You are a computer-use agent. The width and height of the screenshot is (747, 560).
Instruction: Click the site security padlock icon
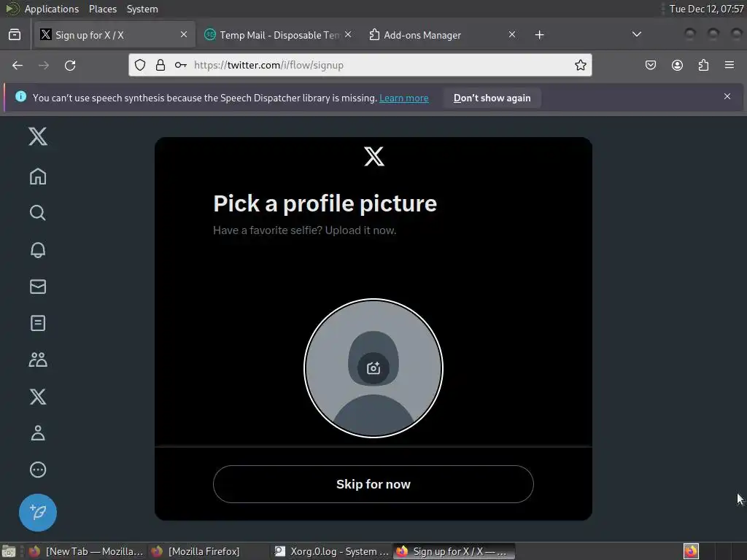160,65
